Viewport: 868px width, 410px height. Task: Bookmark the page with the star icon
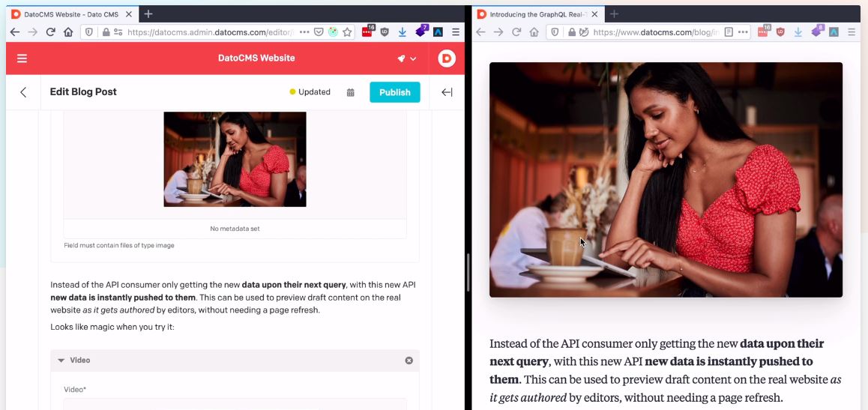click(347, 32)
